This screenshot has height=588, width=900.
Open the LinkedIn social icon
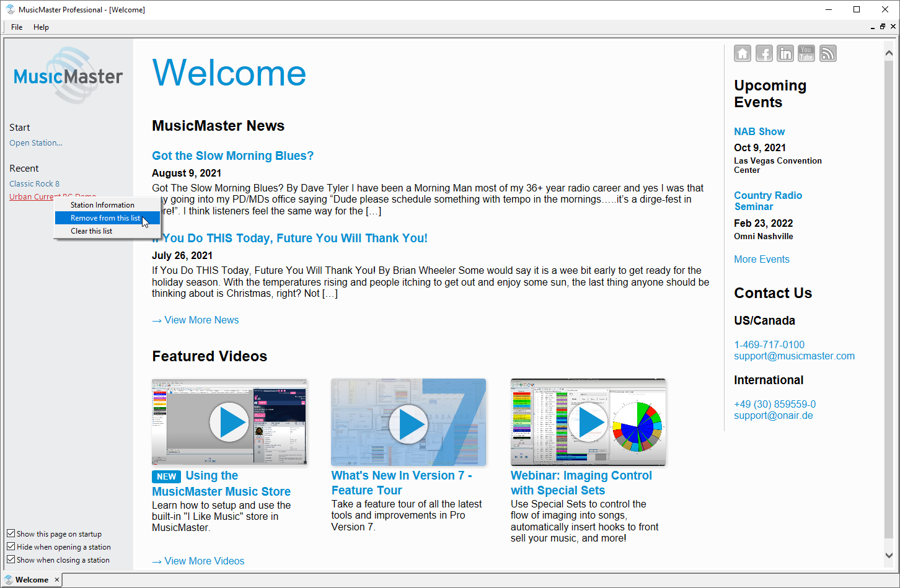pos(785,54)
